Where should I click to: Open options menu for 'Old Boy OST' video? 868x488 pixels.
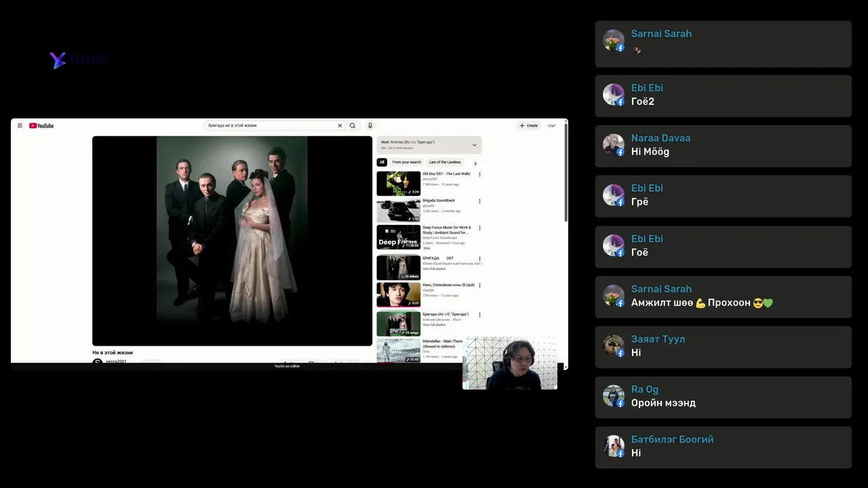coord(479,174)
